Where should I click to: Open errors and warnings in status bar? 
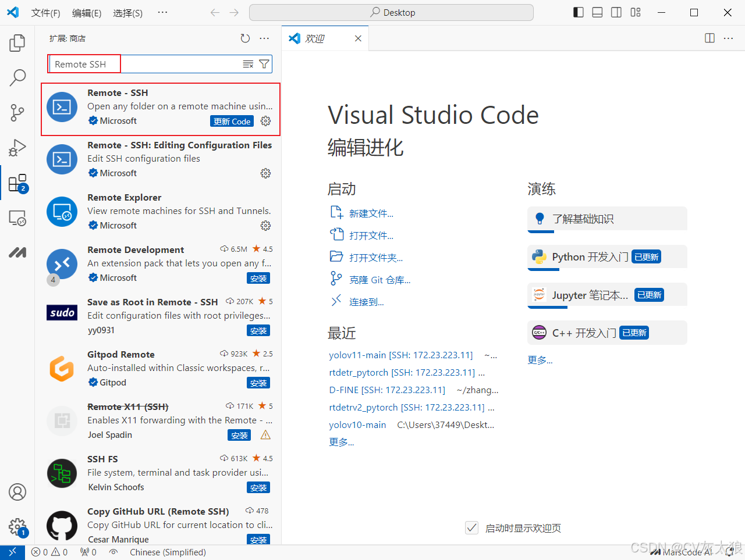click(x=49, y=552)
